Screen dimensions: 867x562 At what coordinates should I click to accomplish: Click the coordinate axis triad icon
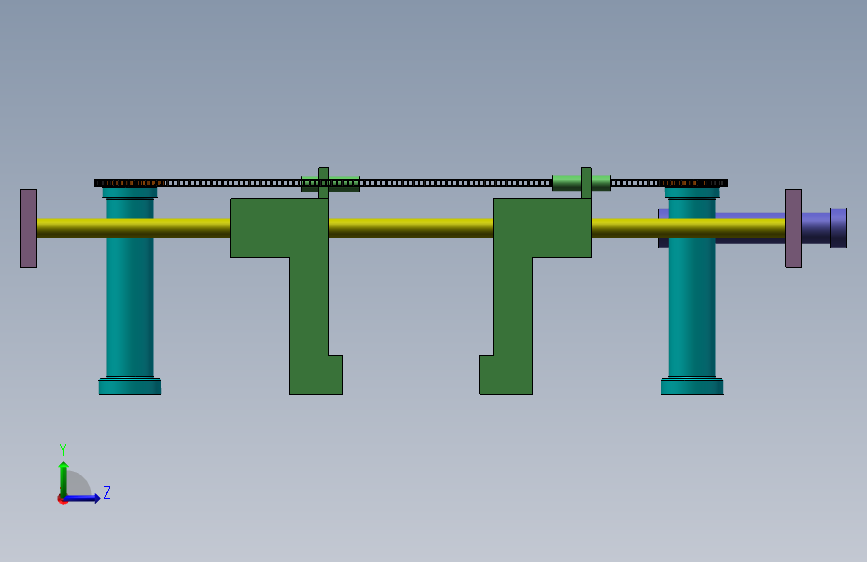coord(83,475)
